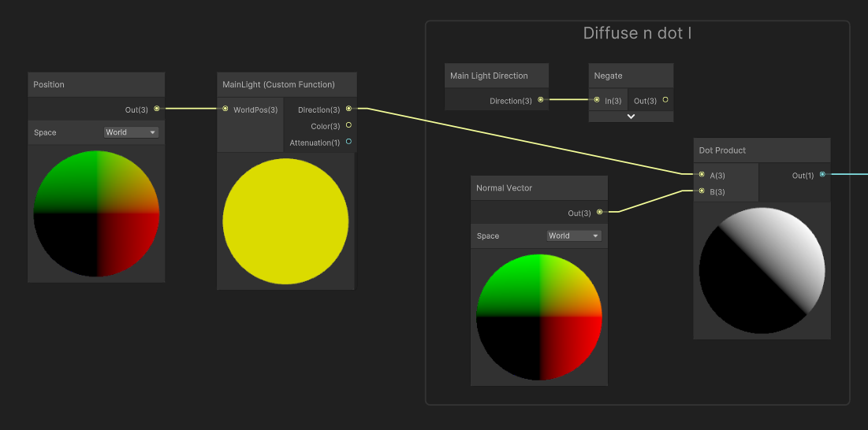Screen dimensions: 868x430
Task: Click the Dot Product grayscale preview sphere
Action: (762, 271)
